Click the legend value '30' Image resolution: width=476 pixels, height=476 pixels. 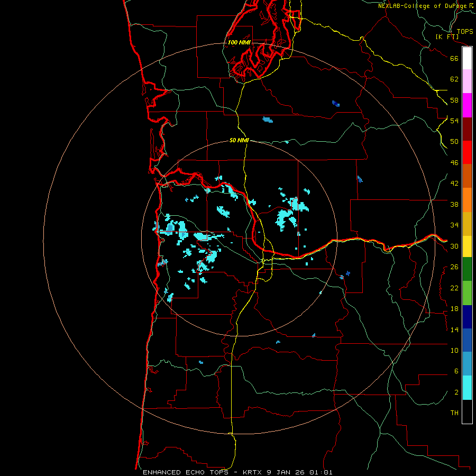click(x=454, y=246)
